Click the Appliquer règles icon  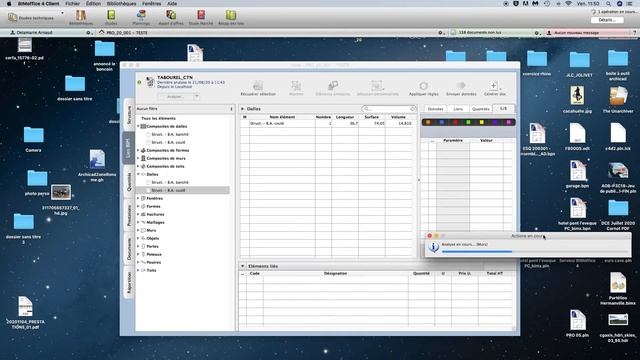424,86
